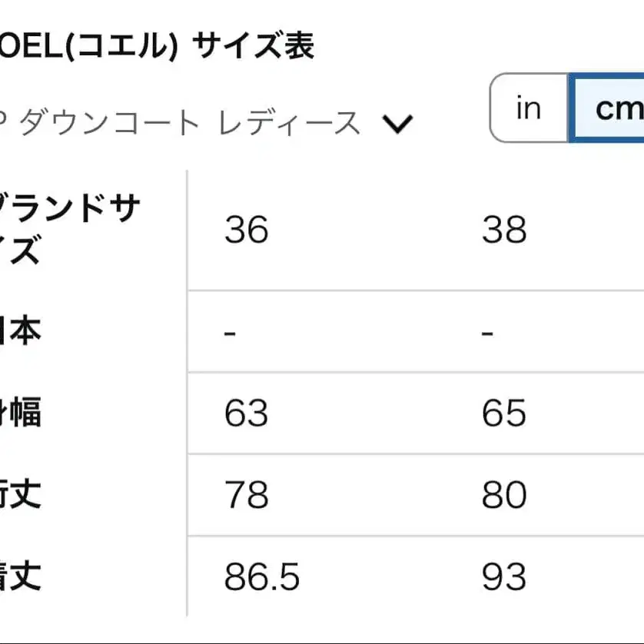Click the dash in the 日本 row

(227, 331)
